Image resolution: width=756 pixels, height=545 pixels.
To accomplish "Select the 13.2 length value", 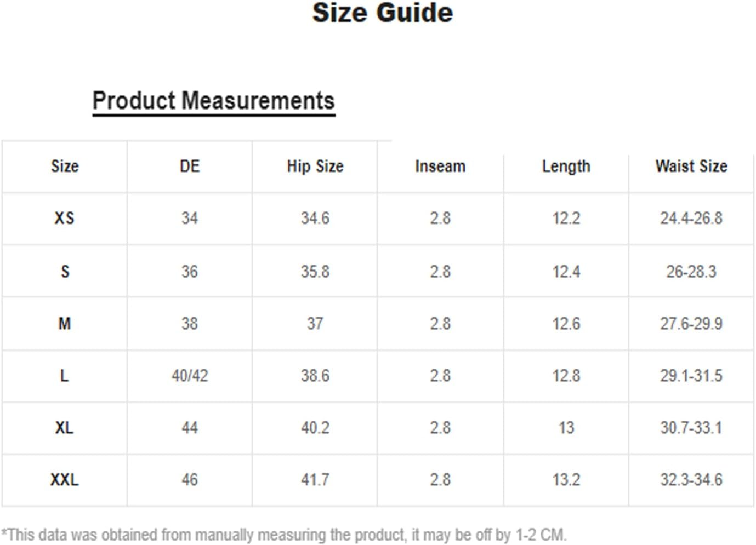I will pos(566,480).
